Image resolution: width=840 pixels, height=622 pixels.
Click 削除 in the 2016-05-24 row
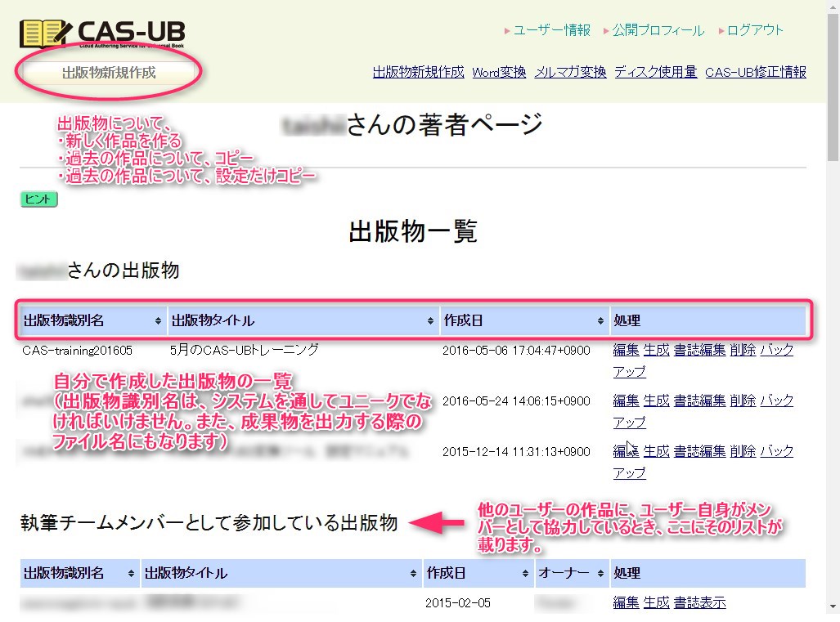743,400
